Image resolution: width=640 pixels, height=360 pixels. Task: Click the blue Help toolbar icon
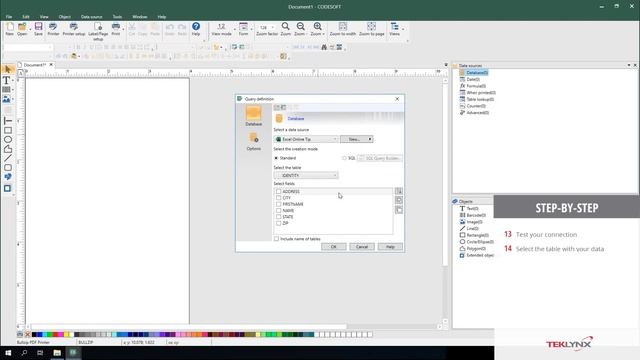point(196,27)
